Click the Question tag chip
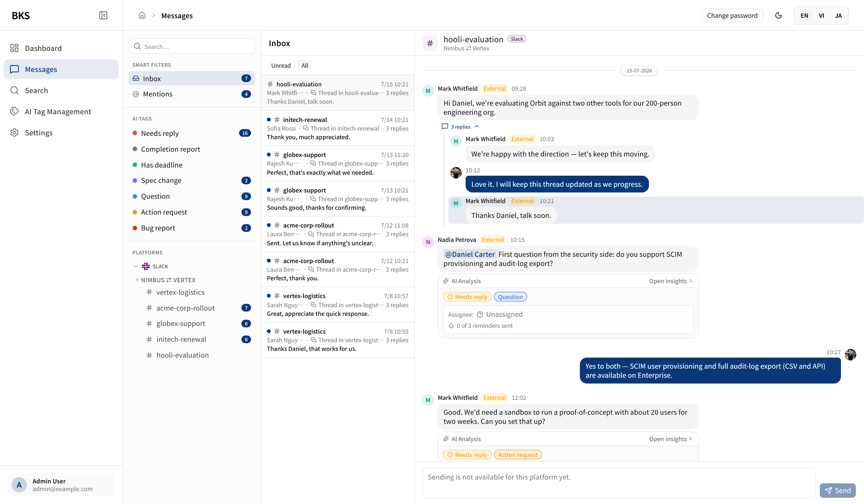 point(510,297)
